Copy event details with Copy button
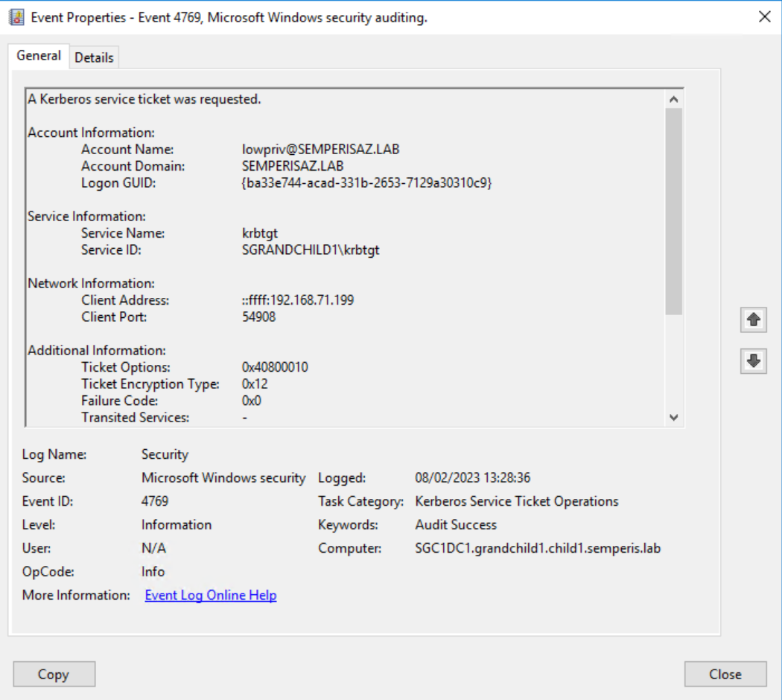The image size is (782, 700). coord(54,674)
